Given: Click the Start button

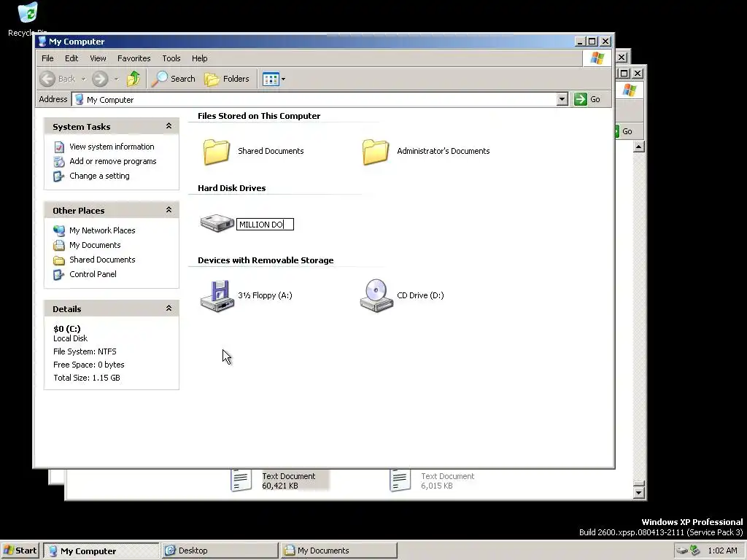Looking at the screenshot, I should point(20,551).
